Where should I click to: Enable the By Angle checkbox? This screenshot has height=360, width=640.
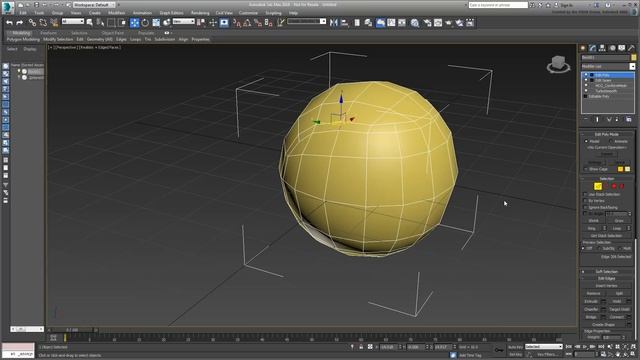tap(585, 213)
